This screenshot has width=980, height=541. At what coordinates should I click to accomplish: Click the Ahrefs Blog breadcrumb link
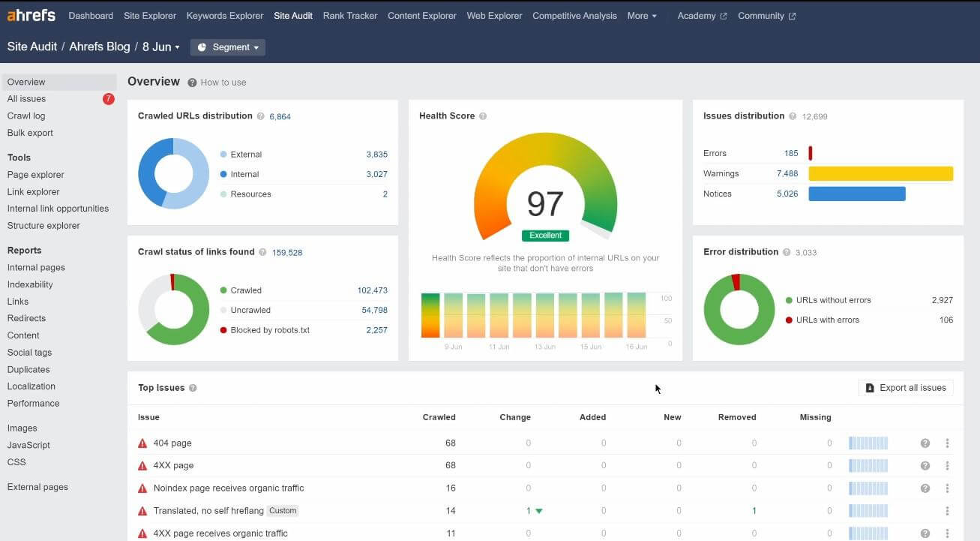click(x=100, y=47)
